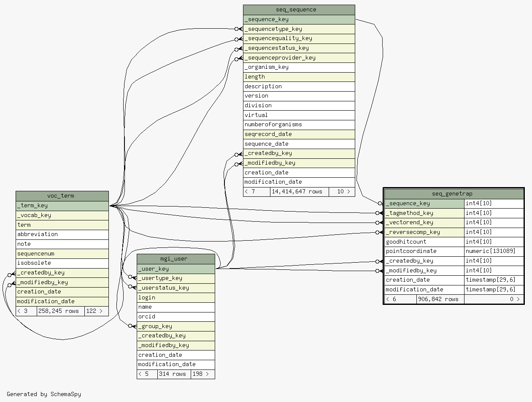The height and width of the screenshot is (402, 532).
Task: Select the isobsolete column in voc_term
Action: [62, 263]
